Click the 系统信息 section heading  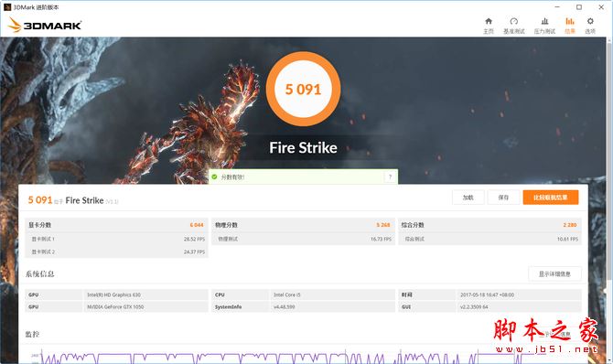(40, 273)
